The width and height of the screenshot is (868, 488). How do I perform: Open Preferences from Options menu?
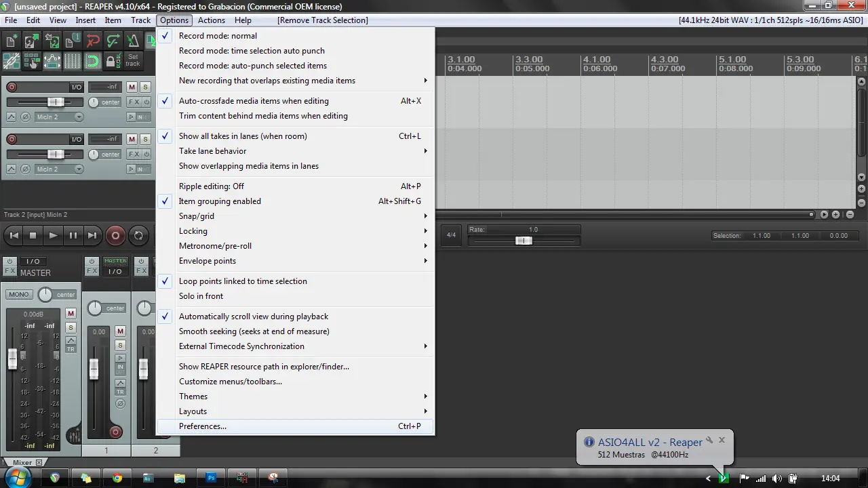pyautogui.click(x=296, y=426)
